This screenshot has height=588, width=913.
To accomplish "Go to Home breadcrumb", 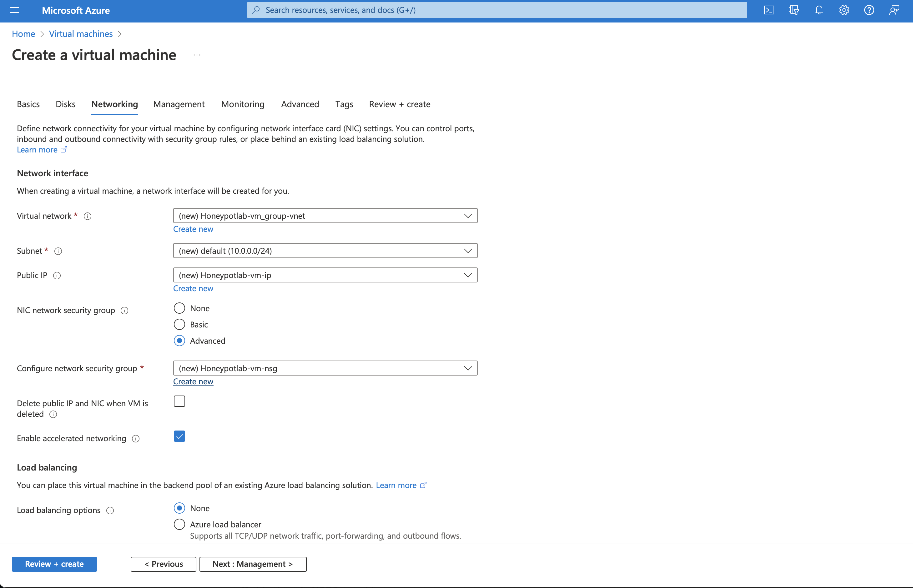I will coord(23,34).
